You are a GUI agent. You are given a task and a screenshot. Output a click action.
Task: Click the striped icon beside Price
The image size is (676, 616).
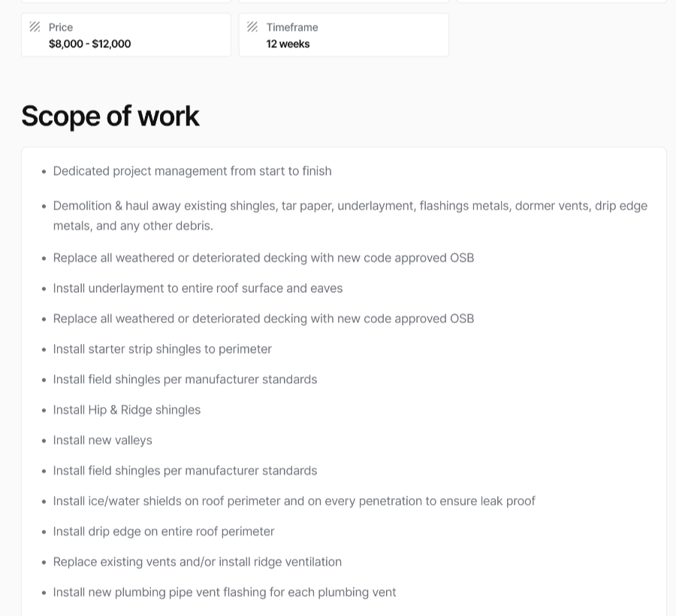(x=35, y=27)
